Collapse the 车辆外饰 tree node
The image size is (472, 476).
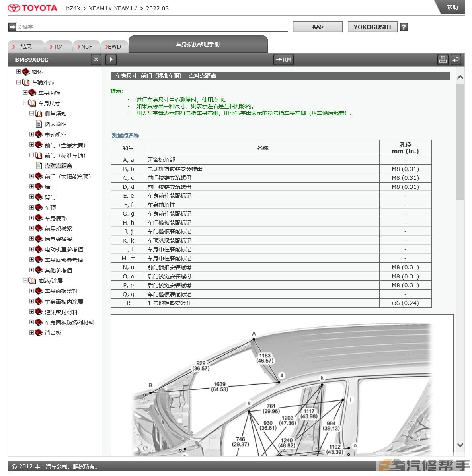19,82
